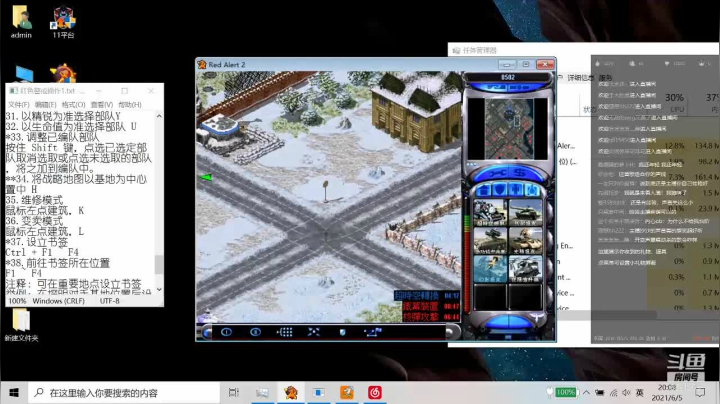Click the repair wrench button in game sidebar
Screen dimensions: 720x404
(x=497, y=174)
